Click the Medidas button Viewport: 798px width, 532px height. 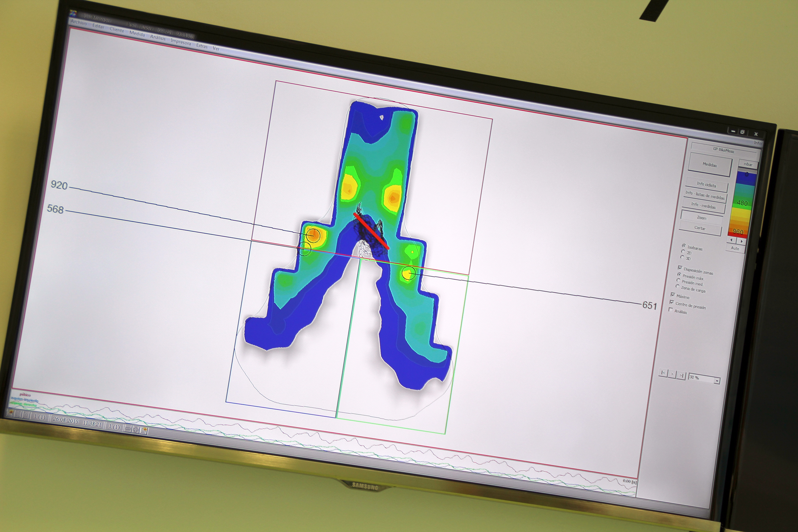710,165
